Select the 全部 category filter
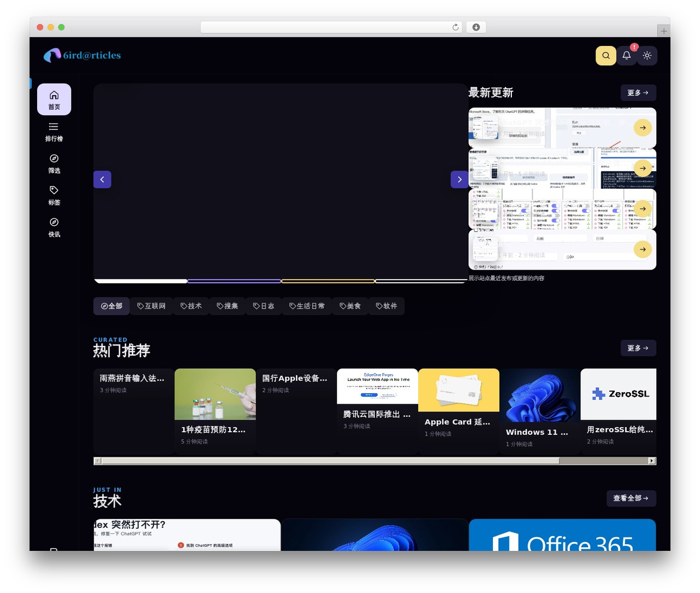The width and height of the screenshot is (700, 593). [x=112, y=306]
